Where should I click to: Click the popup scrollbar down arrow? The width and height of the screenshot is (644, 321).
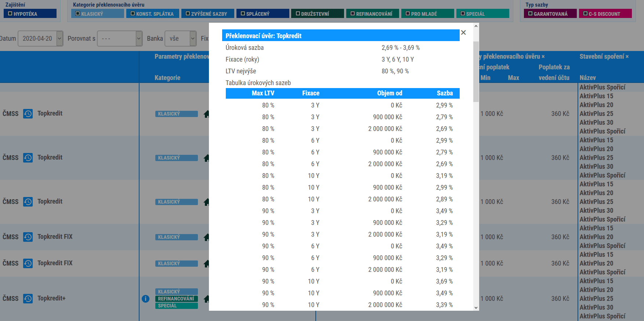pos(476,308)
